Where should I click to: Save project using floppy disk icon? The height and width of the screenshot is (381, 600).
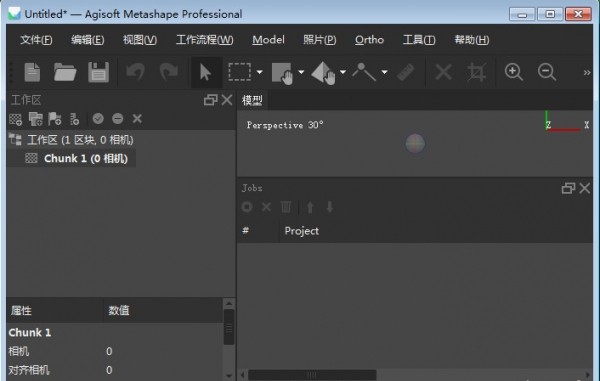98,72
